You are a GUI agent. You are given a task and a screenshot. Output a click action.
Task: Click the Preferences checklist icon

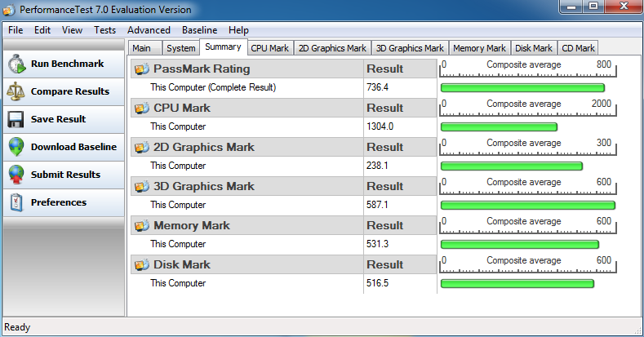tap(16, 202)
